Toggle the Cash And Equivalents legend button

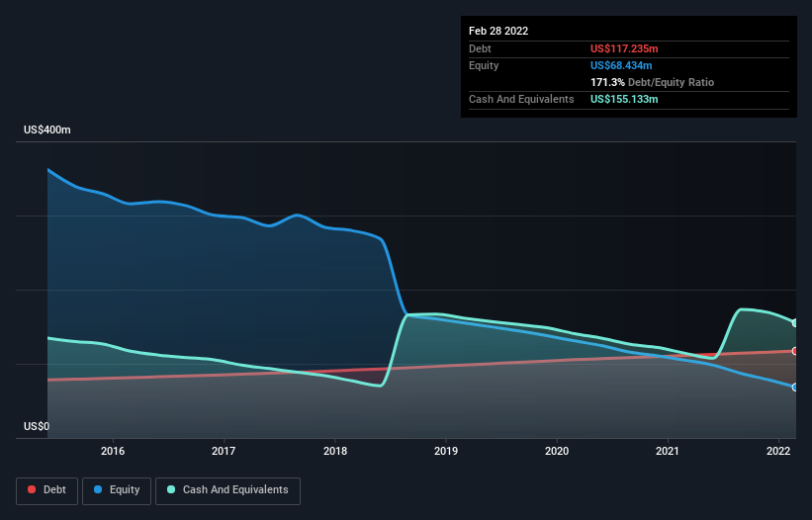[227, 490]
